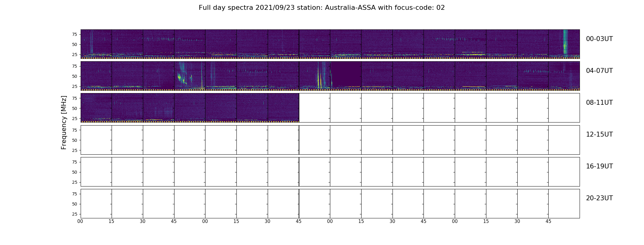Select the '20-23UT' row label

[x=599, y=198]
